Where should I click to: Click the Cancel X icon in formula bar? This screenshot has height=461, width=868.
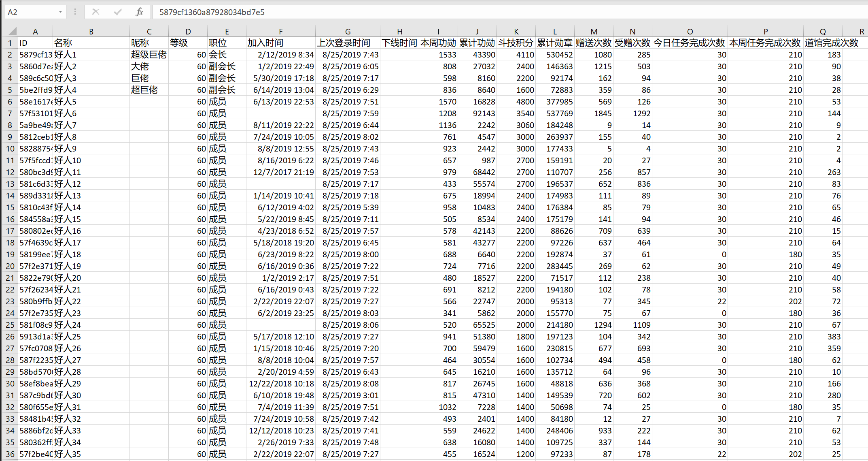(x=96, y=12)
